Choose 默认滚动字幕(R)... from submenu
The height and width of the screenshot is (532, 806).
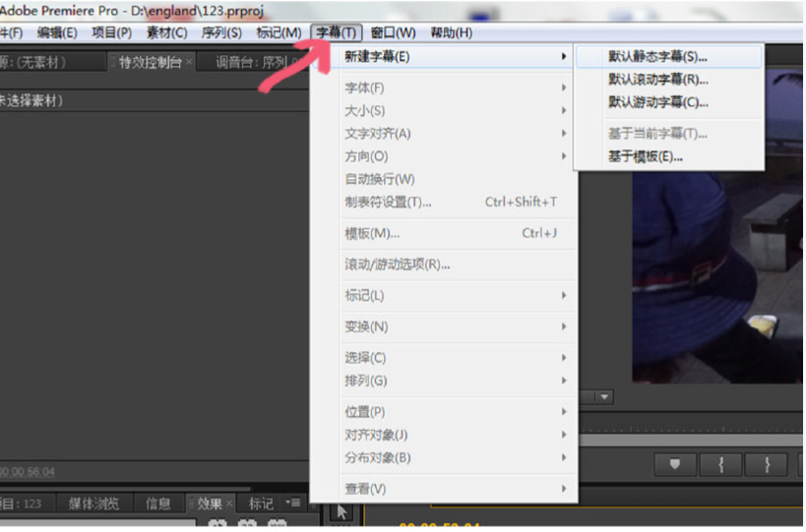pos(669,80)
